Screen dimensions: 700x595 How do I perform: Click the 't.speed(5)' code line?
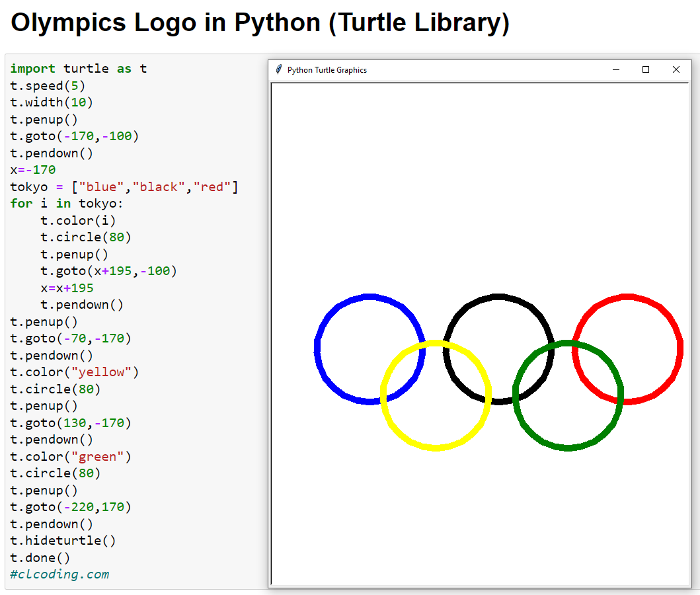pos(48,86)
